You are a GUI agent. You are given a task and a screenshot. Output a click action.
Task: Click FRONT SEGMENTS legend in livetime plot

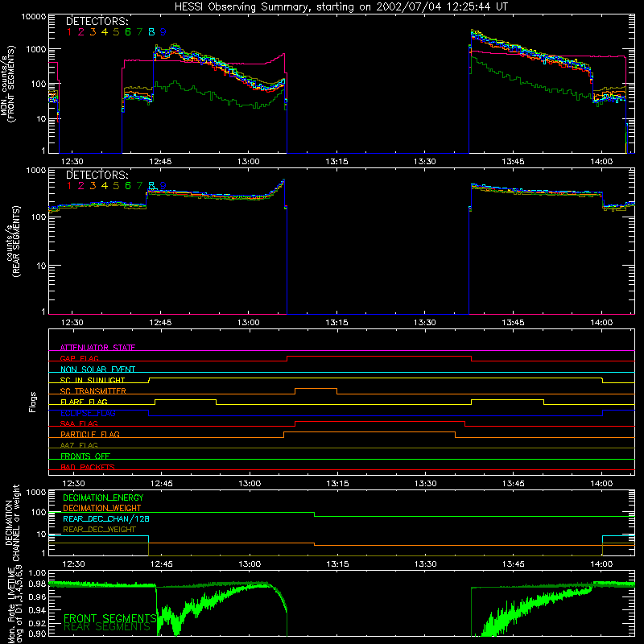coord(110,618)
